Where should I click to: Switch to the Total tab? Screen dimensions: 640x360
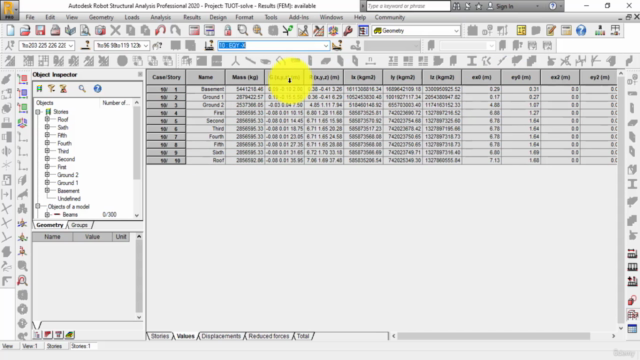[303, 336]
